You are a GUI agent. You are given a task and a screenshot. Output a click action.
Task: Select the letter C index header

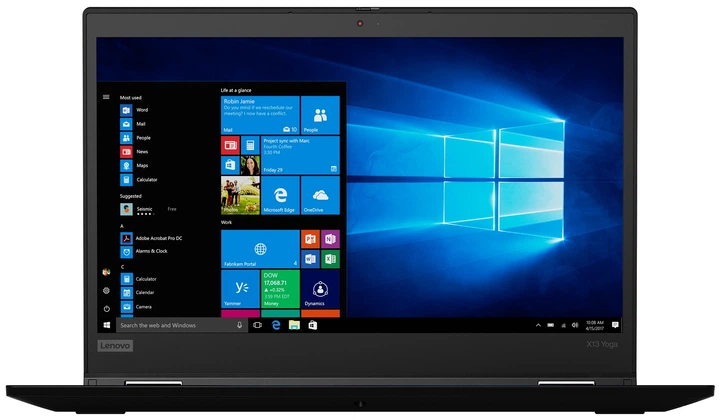coord(122,267)
